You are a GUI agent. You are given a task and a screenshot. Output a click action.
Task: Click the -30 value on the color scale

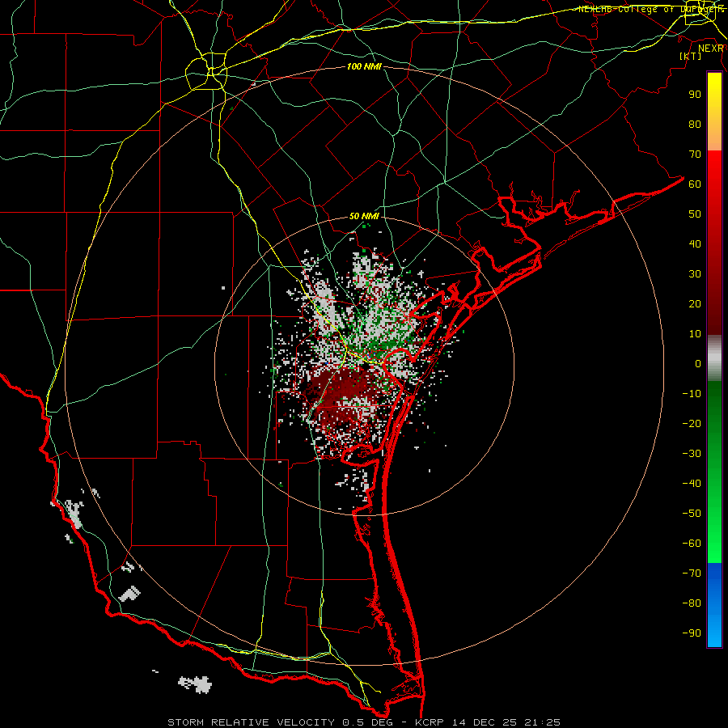[692, 454]
